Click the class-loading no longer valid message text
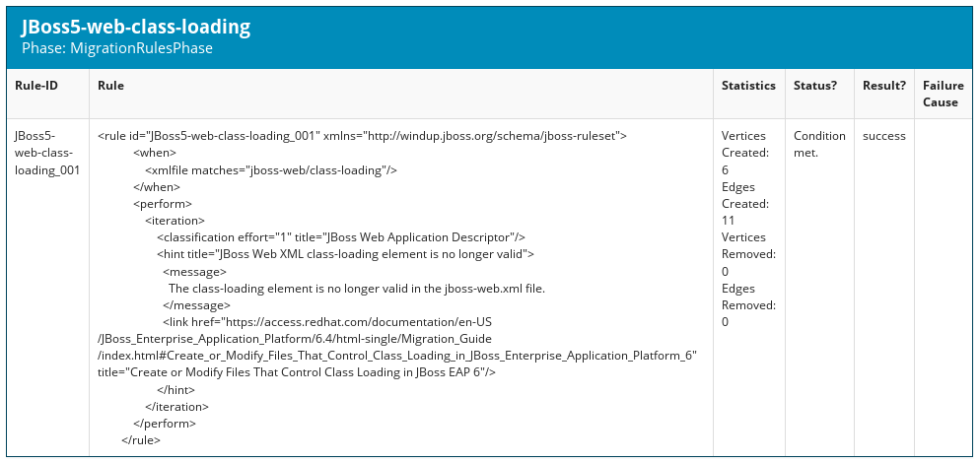This screenshot has height=463, width=980. [x=357, y=289]
